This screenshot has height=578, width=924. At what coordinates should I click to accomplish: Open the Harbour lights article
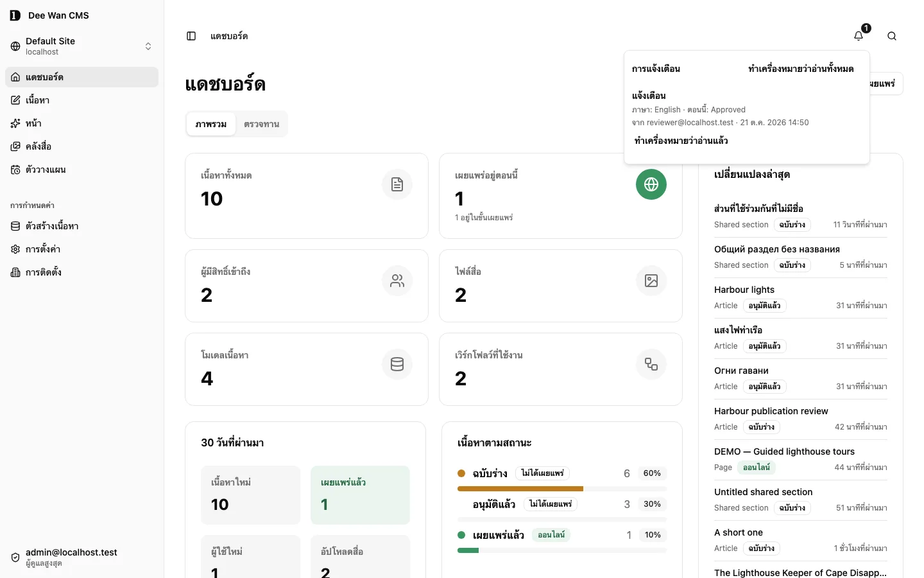pyautogui.click(x=744, y=290)
